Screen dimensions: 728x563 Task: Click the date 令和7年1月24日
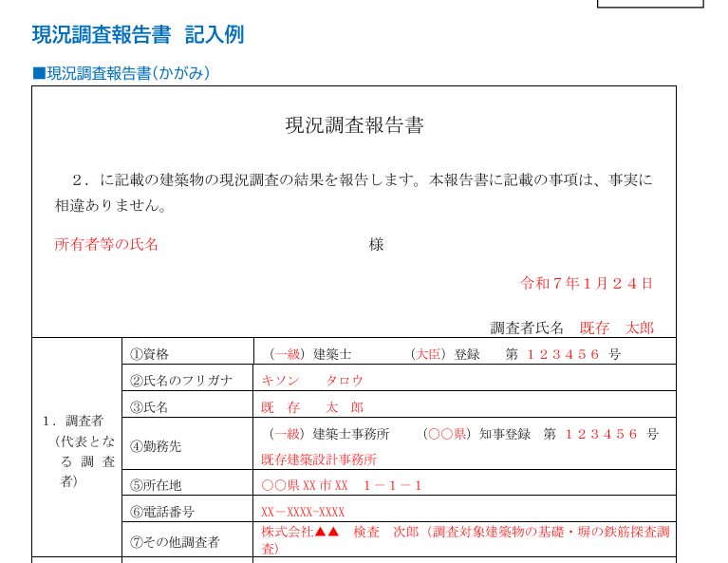pos(587,283)
